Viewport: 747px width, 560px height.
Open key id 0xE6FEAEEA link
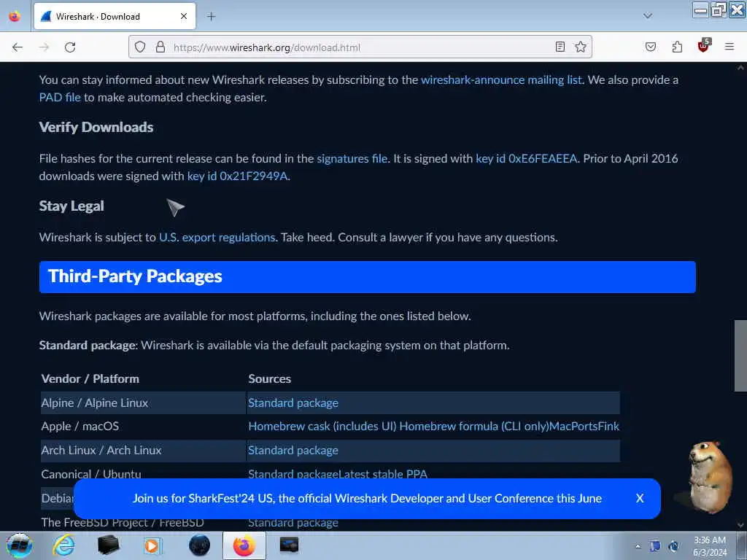pyautogui.click(x=527, y=158)
